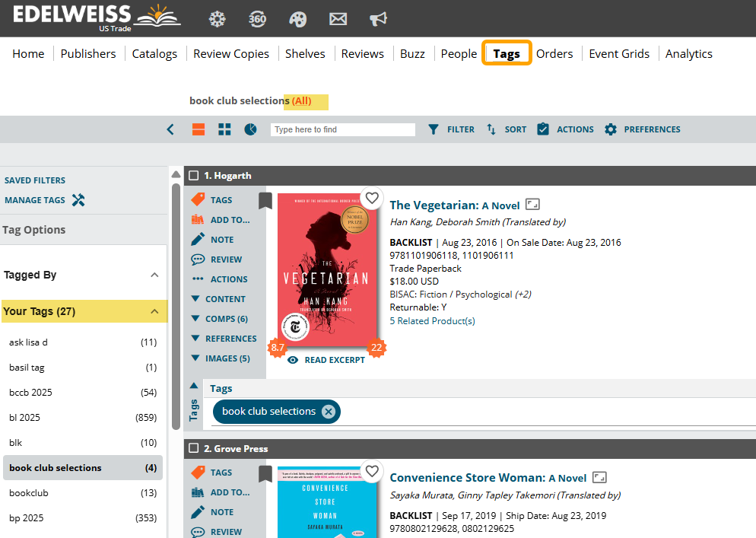Select the checkbox for 1. Hogarth
The height and width of the screenshot is (538, 756).
point(194,176)
